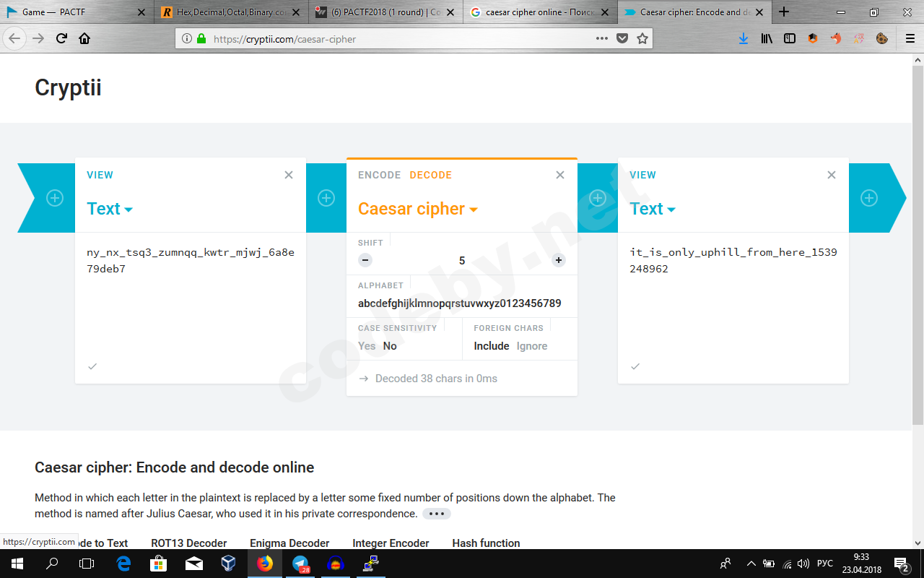Close the Game — PACTF tab
The image size is (924, 578).
[141, 12]
